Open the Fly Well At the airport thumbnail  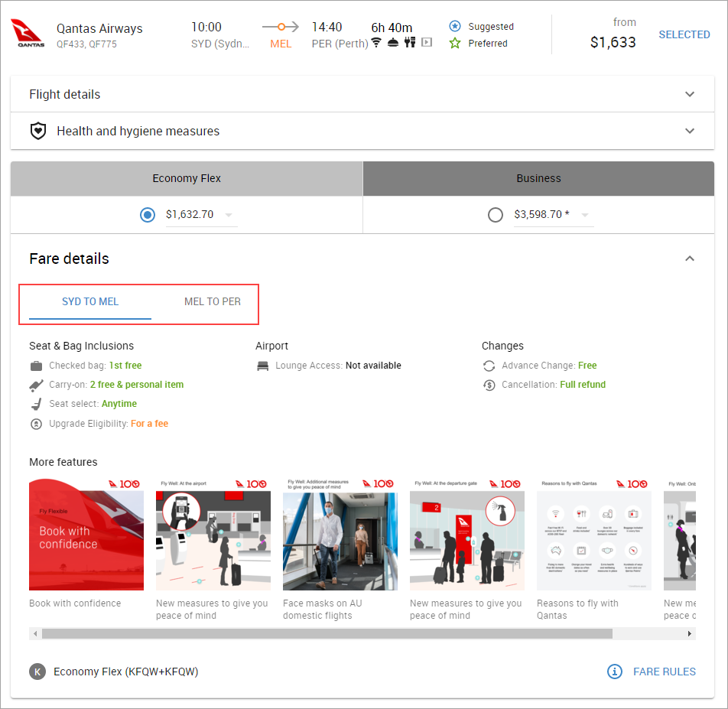[213, 535]
